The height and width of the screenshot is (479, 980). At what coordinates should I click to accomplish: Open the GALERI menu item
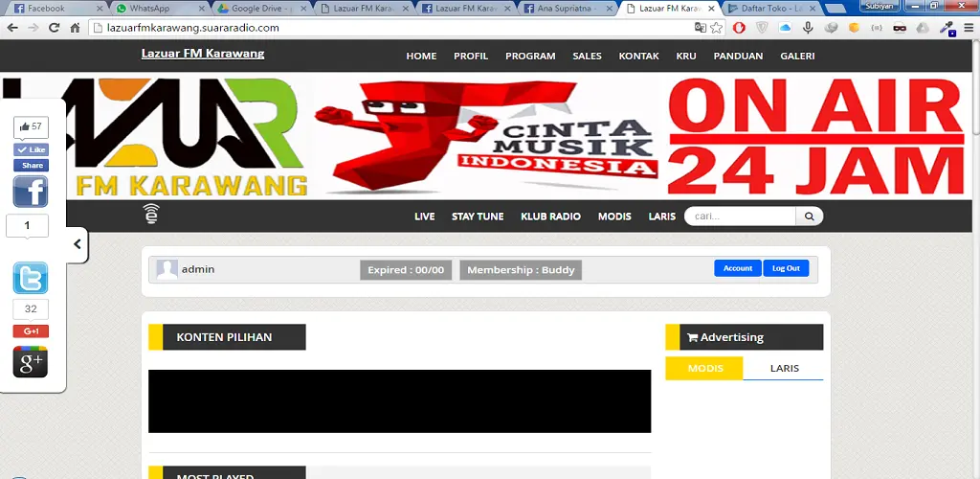coord(797,56)
